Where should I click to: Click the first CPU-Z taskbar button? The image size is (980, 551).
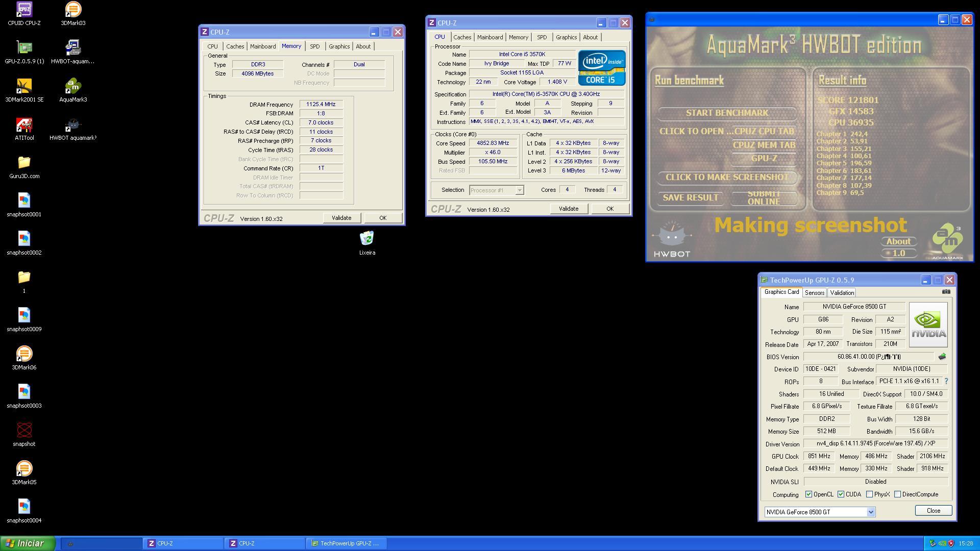click(183, 543)
